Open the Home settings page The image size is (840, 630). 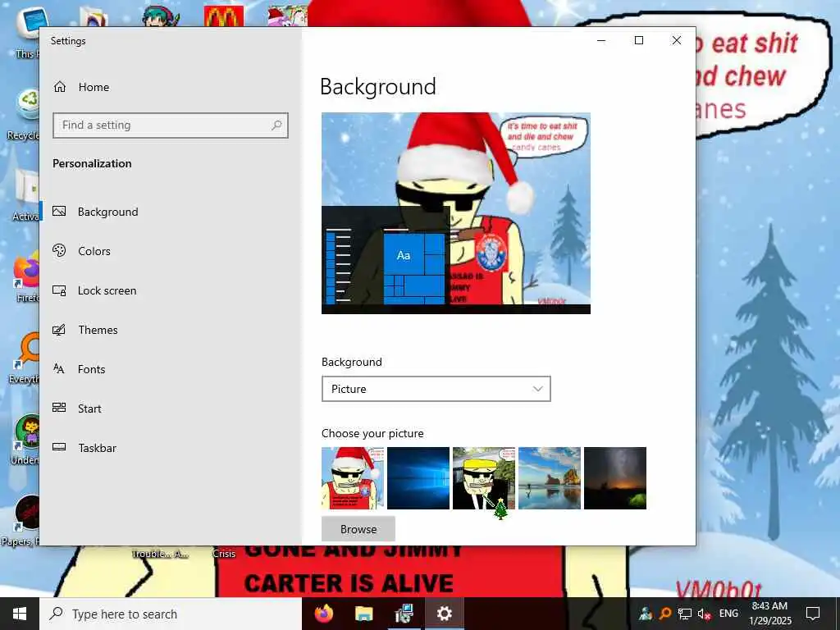(x=171, y=87)
